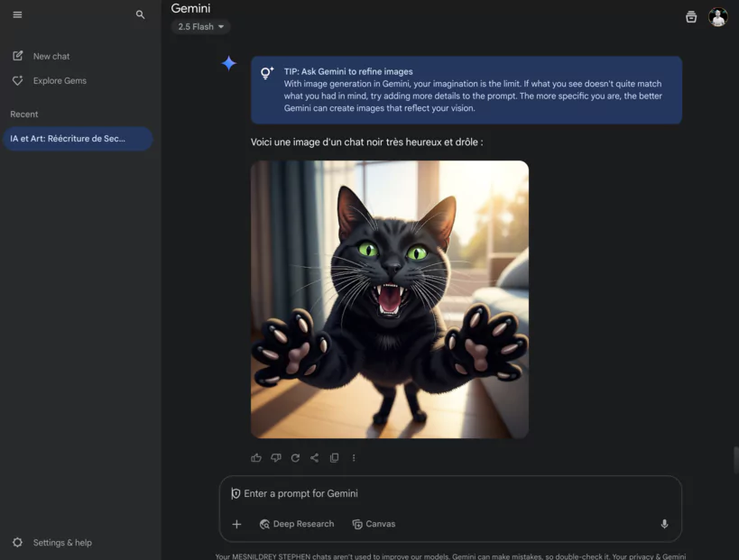
Task: Click the lightbulb tip icon
Action: (x=267, y=73)
